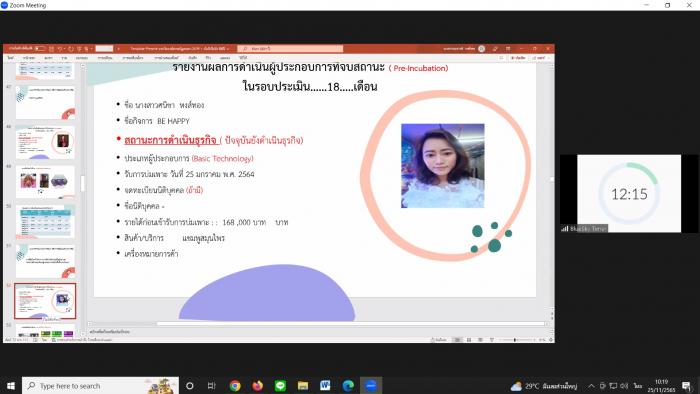Open Microsoft Word from the taskbar
Image resolution: width=700 pixels, height=394 pixels.
coord(325,386)
